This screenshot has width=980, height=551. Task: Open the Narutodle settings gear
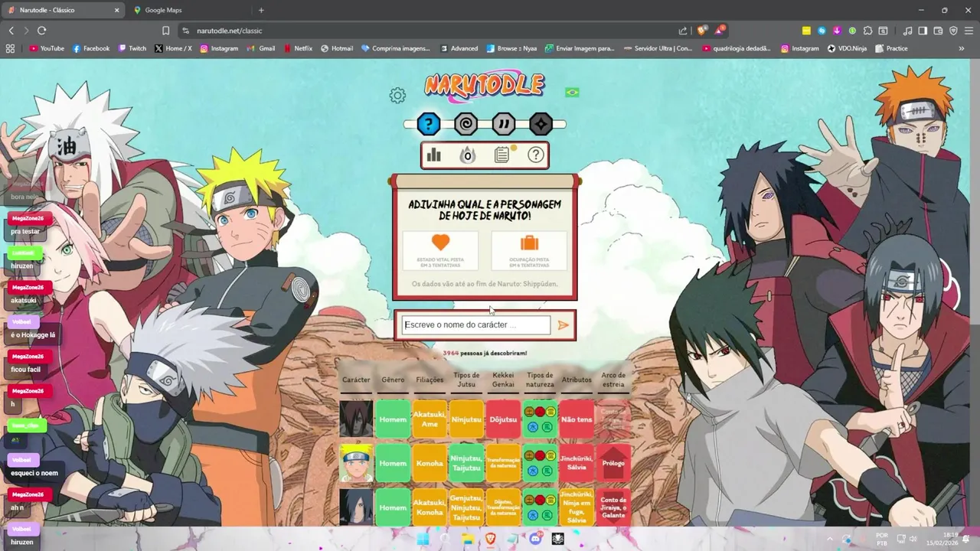pyautogui.click(x=397, y=96)
